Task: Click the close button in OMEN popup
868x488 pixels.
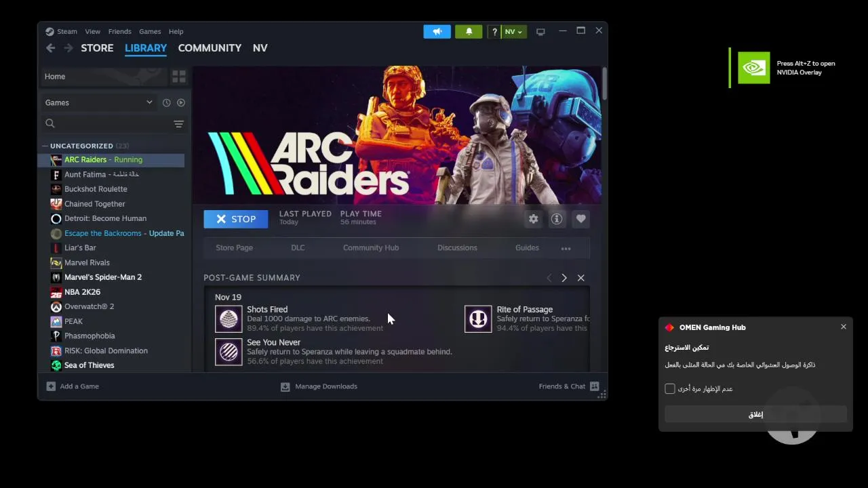Action: point(755,414)
